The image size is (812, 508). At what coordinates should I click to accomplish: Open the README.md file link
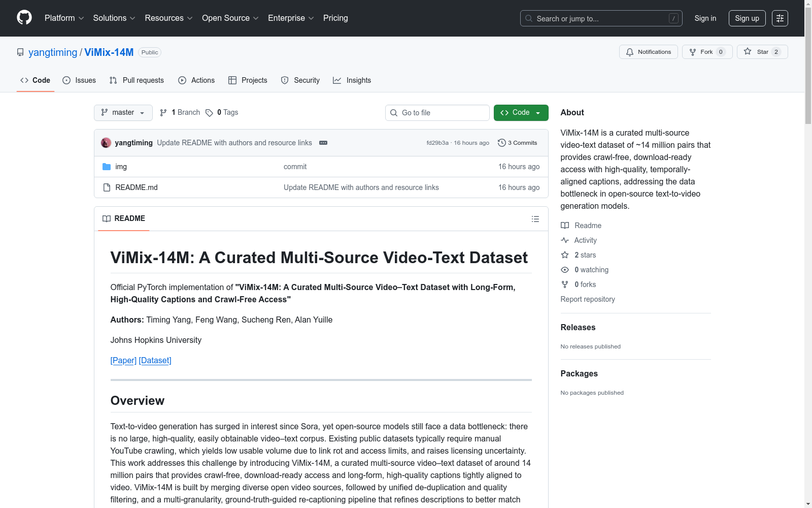pos(137,187)
